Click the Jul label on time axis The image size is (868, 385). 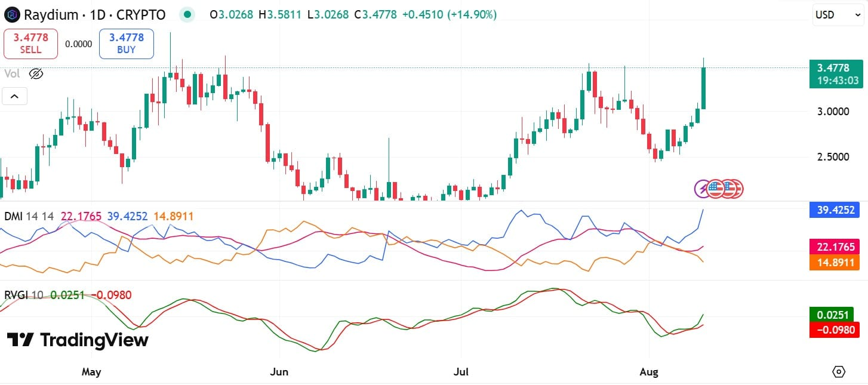click(461, 372)
